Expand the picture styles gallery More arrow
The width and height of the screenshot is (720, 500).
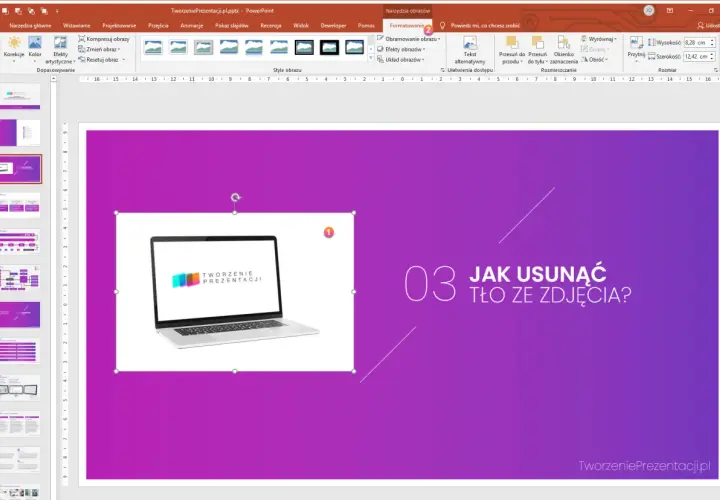pos(371,58)
